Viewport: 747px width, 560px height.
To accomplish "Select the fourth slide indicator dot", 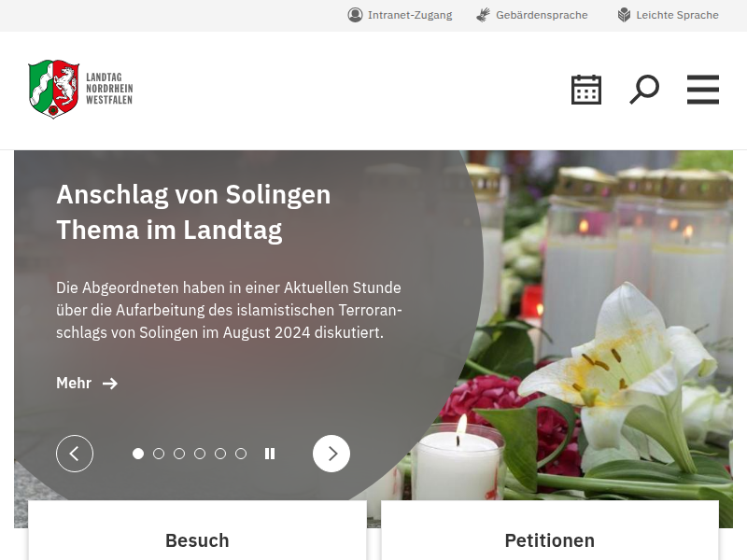I will (x=200, y=454).
